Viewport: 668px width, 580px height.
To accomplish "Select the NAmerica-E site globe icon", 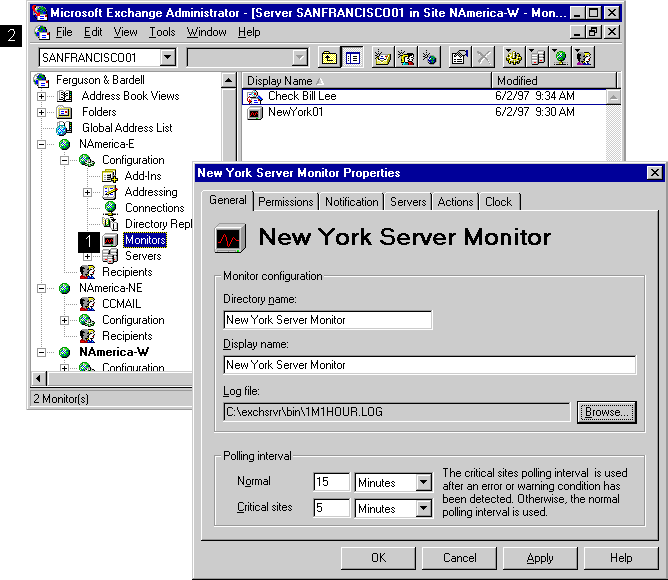I will pos(64,144).
